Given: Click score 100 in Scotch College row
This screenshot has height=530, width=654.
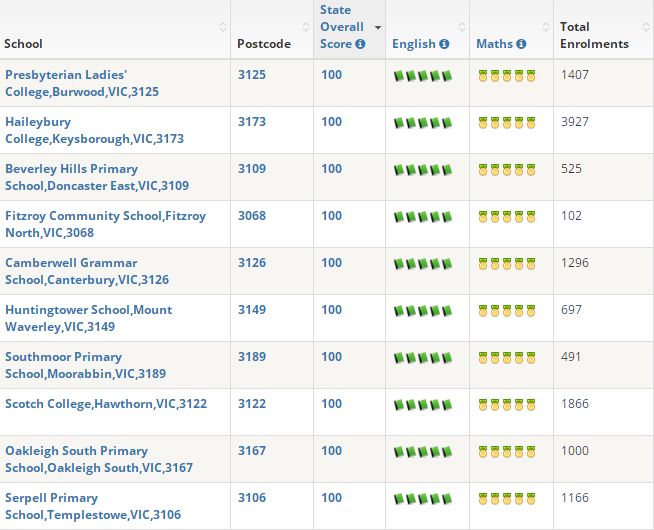Looking at the screenshot, I should click(x=332, y=404).
